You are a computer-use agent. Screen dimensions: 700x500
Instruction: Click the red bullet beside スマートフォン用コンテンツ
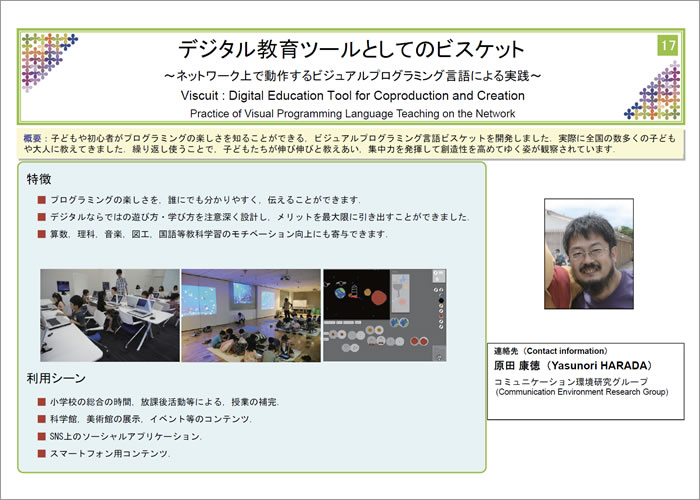point(41,454)
